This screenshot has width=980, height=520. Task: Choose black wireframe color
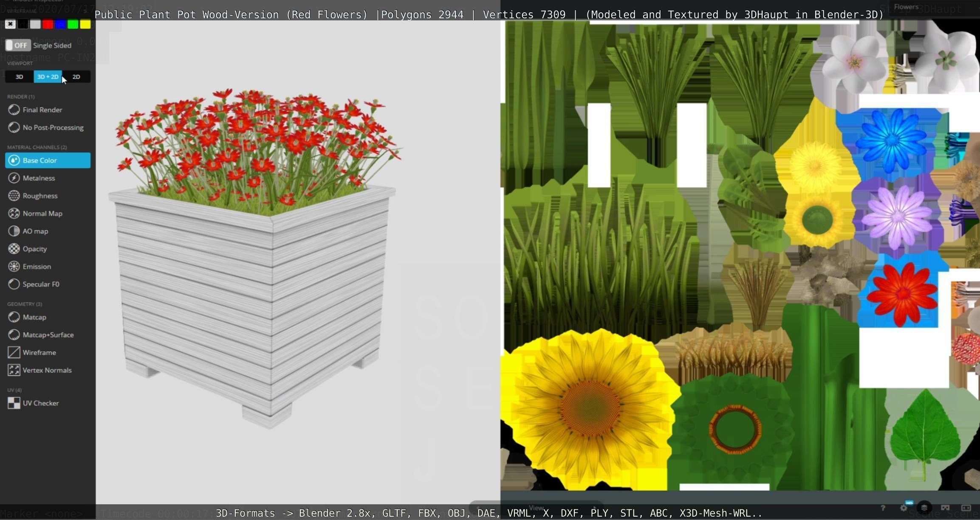(23, 24)
